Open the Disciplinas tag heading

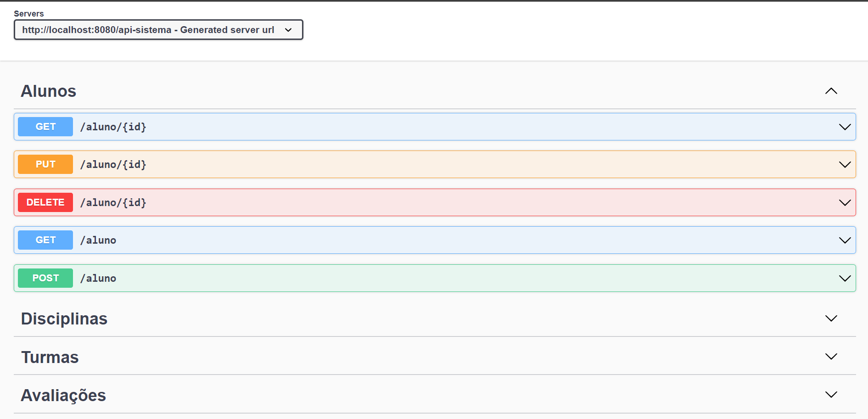pyautogui.click(x=64, y=318)
